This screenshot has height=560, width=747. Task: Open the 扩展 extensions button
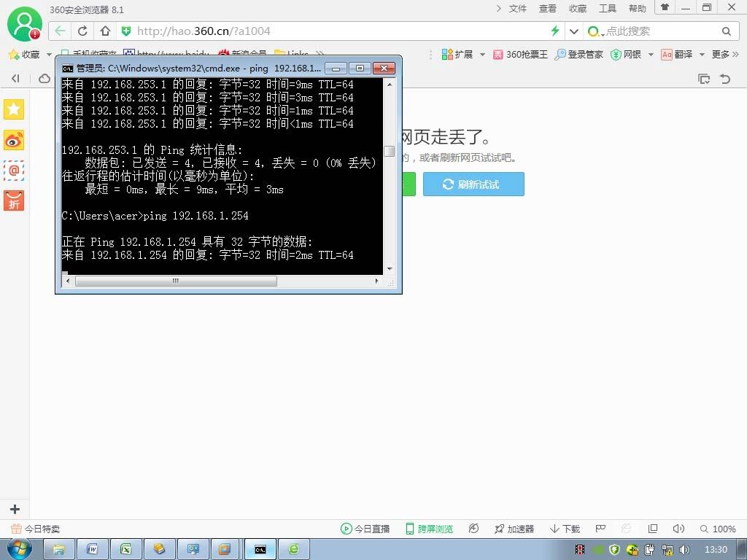(x=457, y=54)
